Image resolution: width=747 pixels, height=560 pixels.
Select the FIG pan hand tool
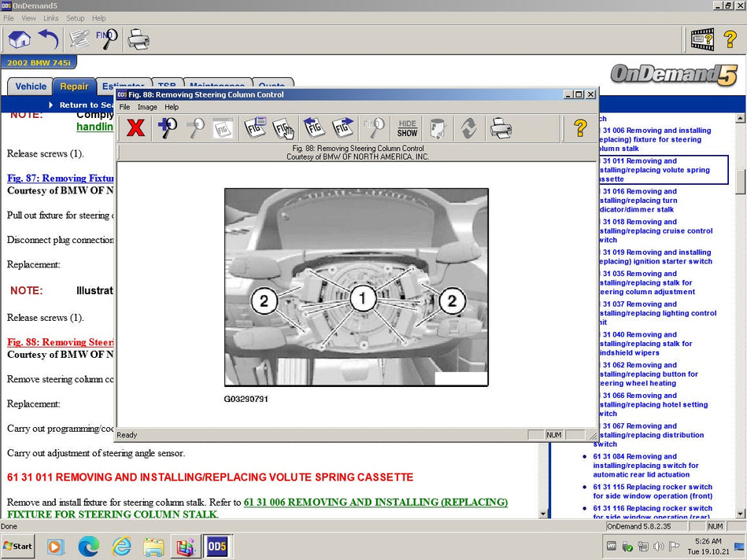tap(283, 127)
